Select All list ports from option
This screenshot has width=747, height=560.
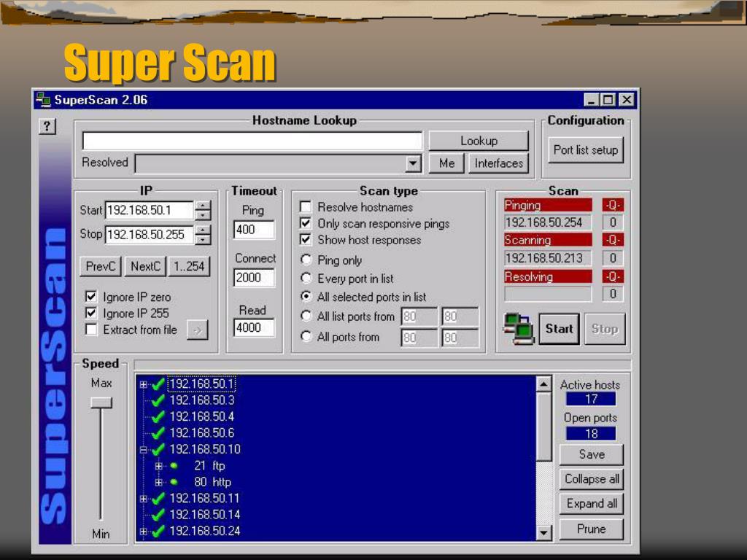(x=306, y=316)
